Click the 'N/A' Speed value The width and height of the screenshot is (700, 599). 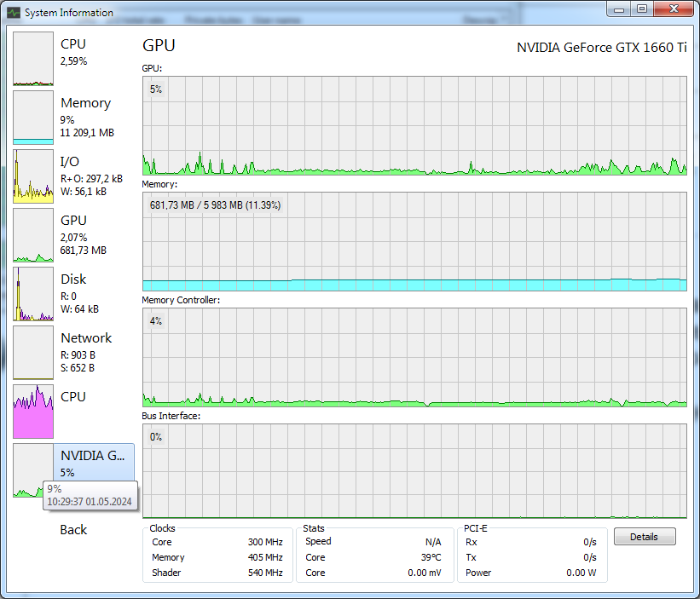[433, 542]
